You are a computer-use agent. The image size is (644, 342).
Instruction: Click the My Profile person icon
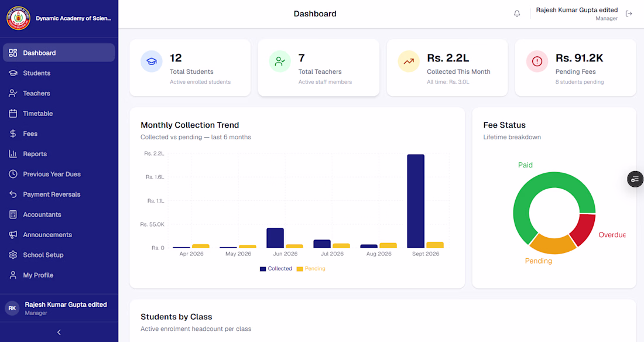tap(13, 275)
